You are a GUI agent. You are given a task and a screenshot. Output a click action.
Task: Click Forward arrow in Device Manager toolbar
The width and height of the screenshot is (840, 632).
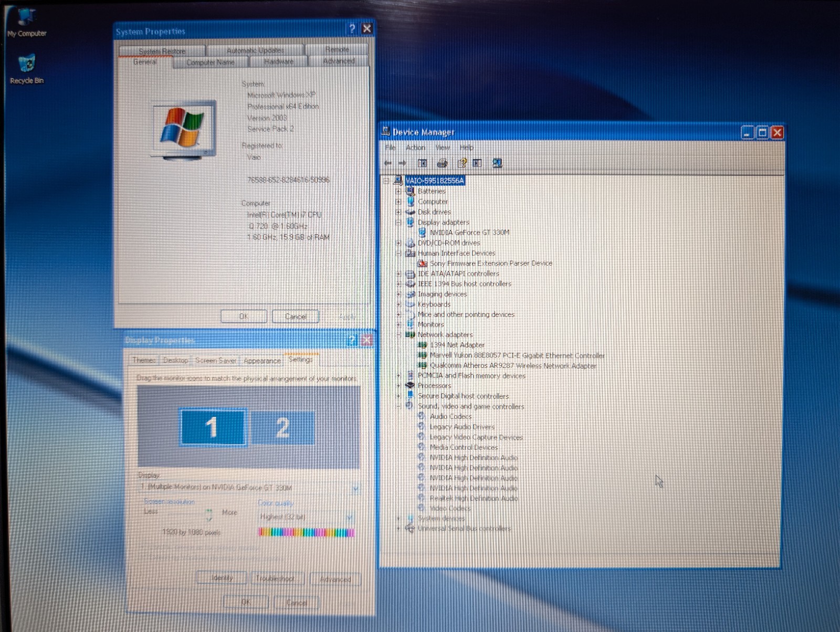tap(402, 163)
